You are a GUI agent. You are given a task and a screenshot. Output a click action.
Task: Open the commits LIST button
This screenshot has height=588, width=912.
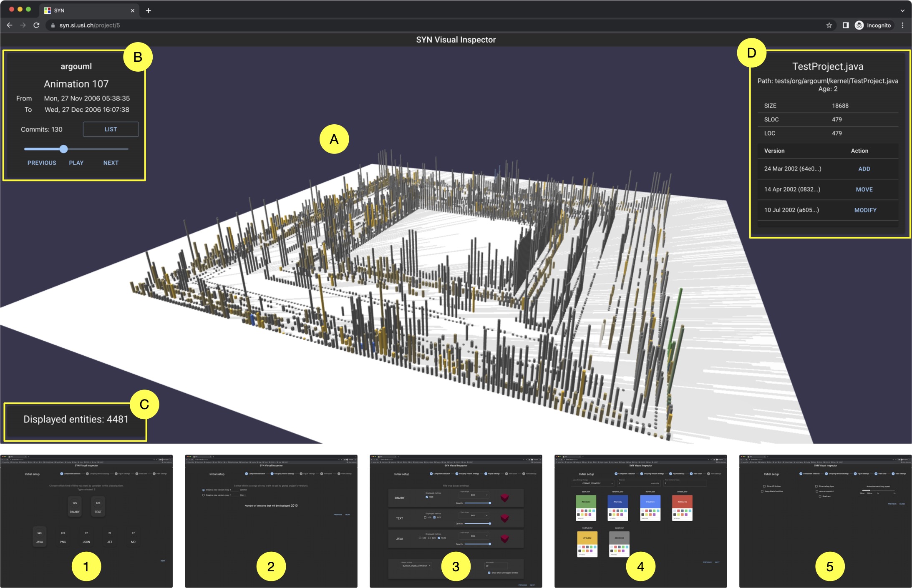click(111, 129)
